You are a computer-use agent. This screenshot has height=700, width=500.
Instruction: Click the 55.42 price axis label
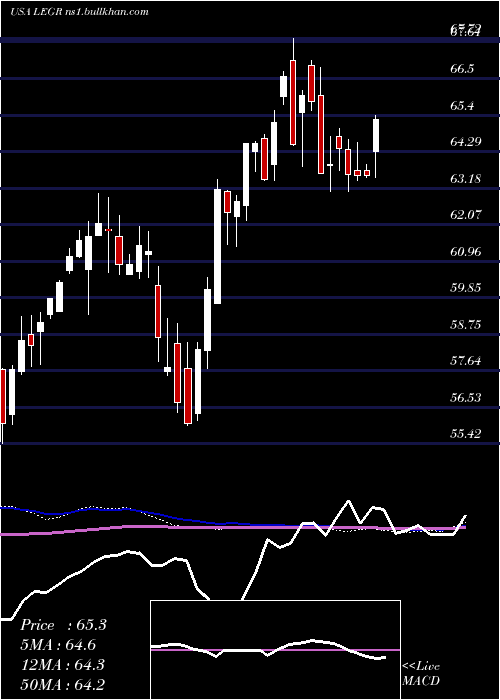466,433
